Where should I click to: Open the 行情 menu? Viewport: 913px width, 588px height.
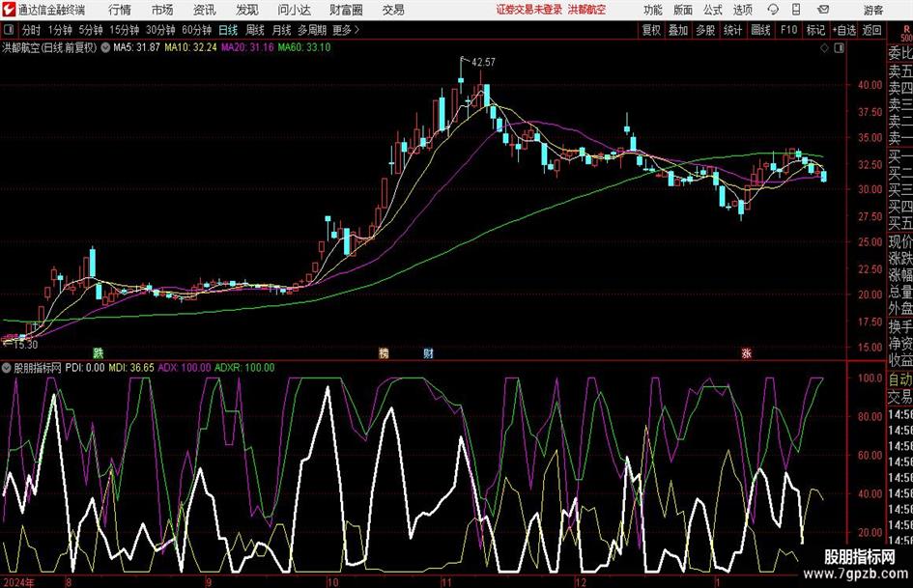pyautogui.click(x=120, y=10)
